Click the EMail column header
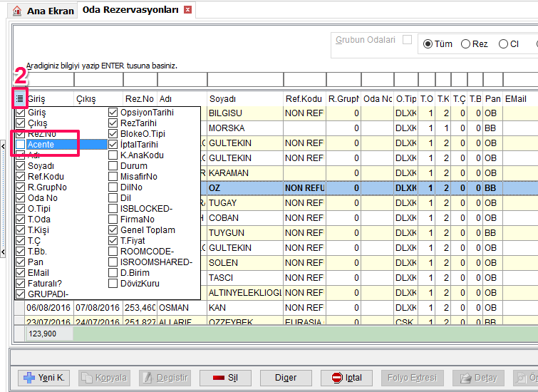 tap(520, 99)
